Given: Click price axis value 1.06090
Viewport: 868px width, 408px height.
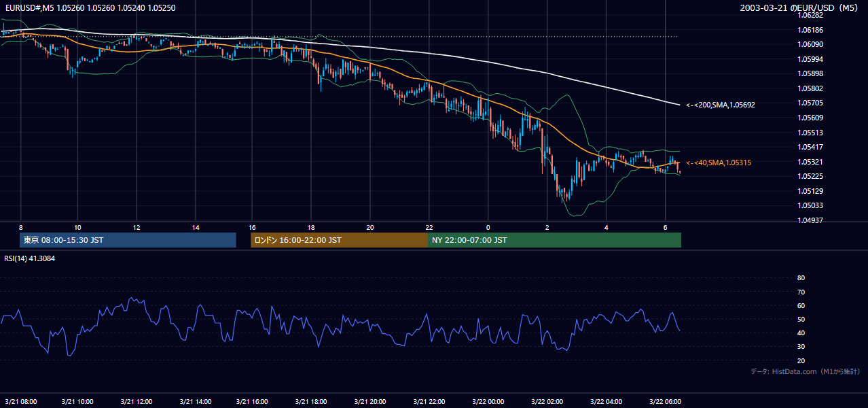Looking at the screenshot, I should [x=810, y=44].
